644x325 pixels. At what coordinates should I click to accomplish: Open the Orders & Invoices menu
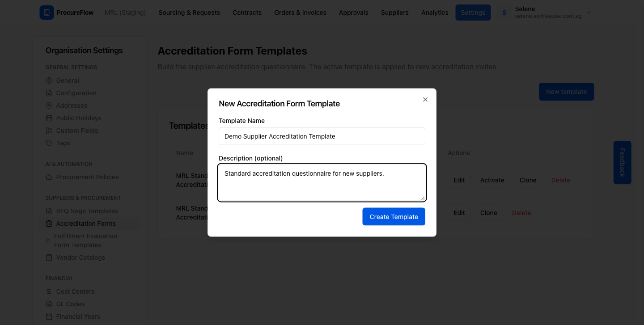click(300, 13)
